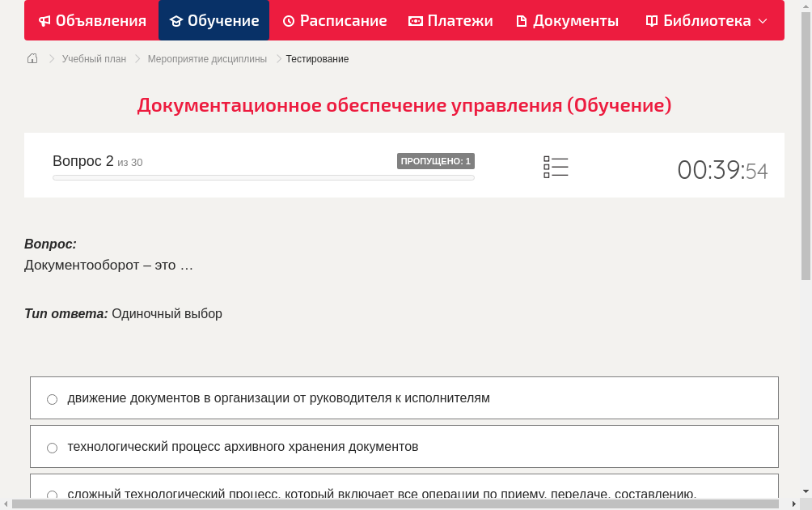The width and height of the screenshot is (812, 510).
Task: Select answer about document movement from manager
Action: 52,398
